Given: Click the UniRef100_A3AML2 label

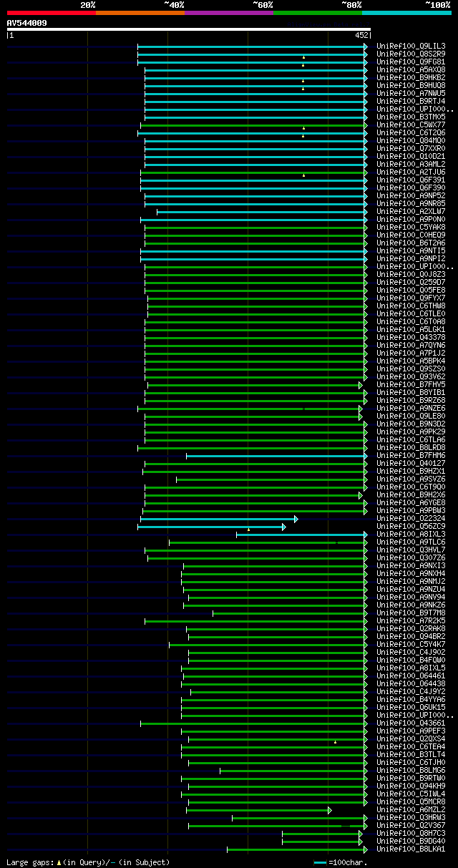Looking at the screenshot, I should point(411,164).
